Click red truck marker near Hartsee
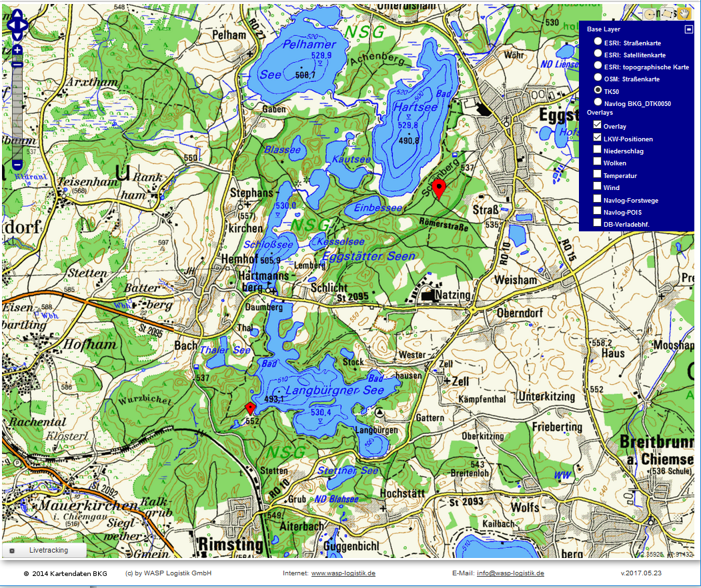The width and height of the screenshot is (701, 588). pyautogui.click(x=438, y=189)
